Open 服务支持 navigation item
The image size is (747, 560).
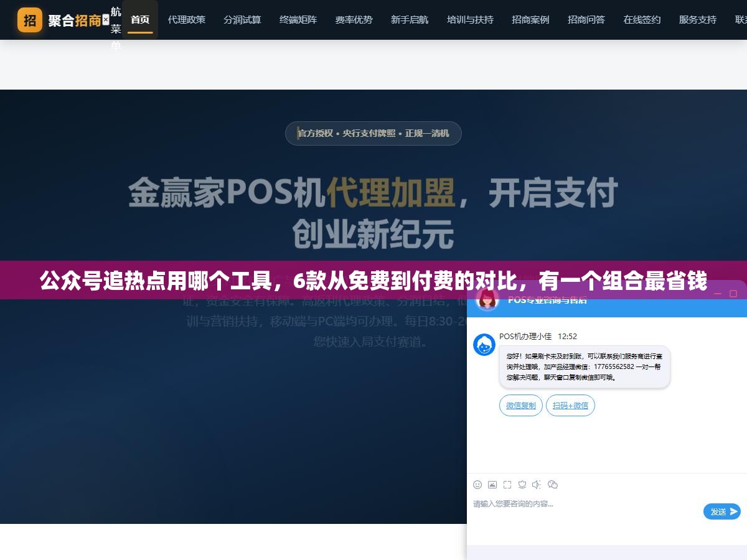(698, 20)
